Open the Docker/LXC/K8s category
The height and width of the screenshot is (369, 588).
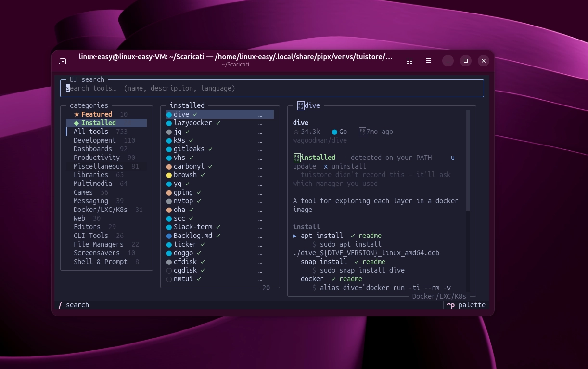tap(106, 210)
